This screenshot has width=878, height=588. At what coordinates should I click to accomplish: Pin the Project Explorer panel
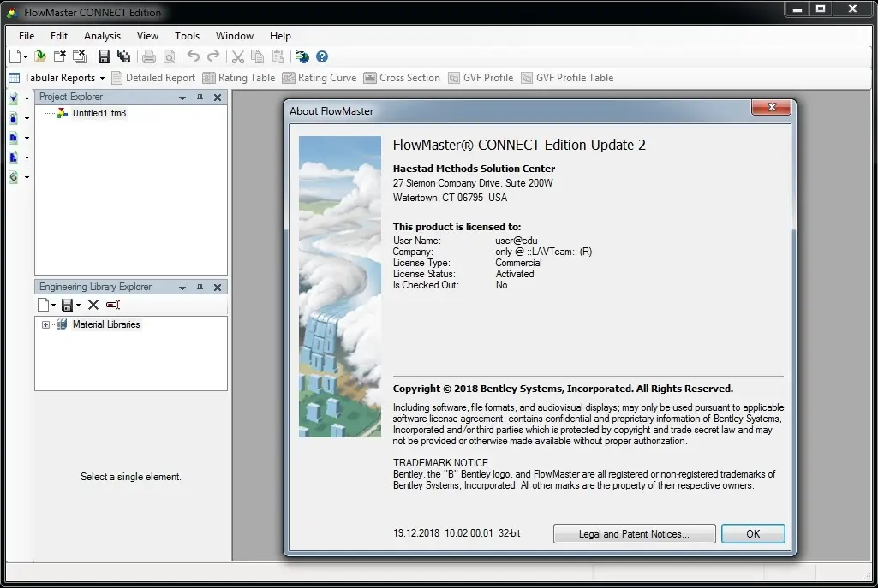coord(200,98)
